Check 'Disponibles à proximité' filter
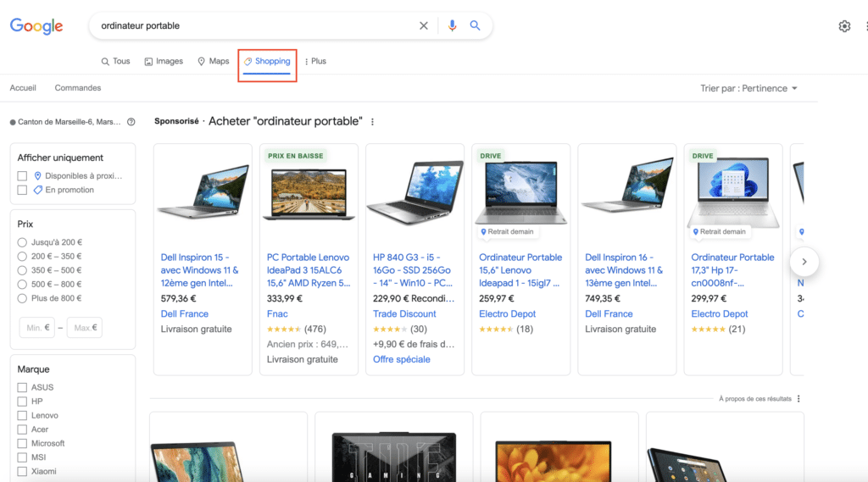868x482 pixels. coord(22,176)
